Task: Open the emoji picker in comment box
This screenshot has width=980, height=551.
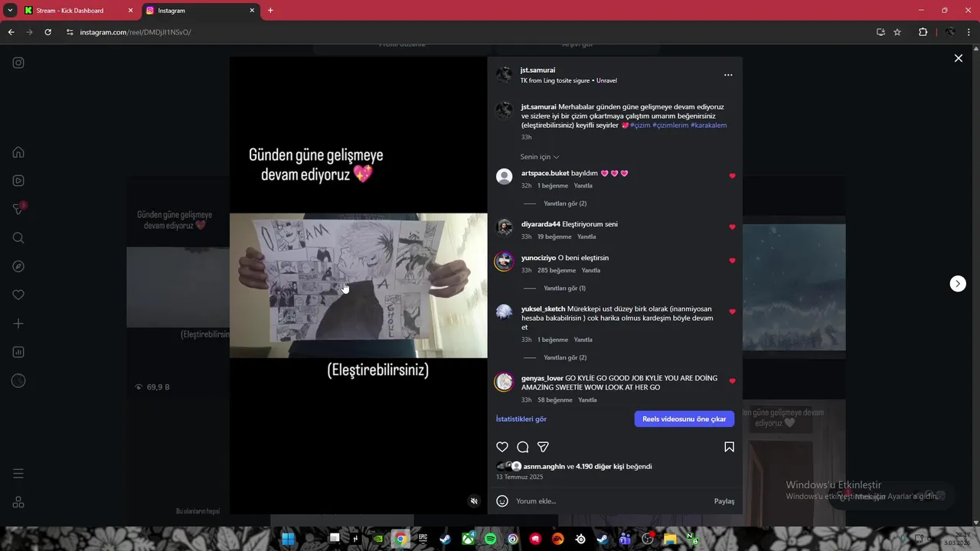Action: point(502,501)
